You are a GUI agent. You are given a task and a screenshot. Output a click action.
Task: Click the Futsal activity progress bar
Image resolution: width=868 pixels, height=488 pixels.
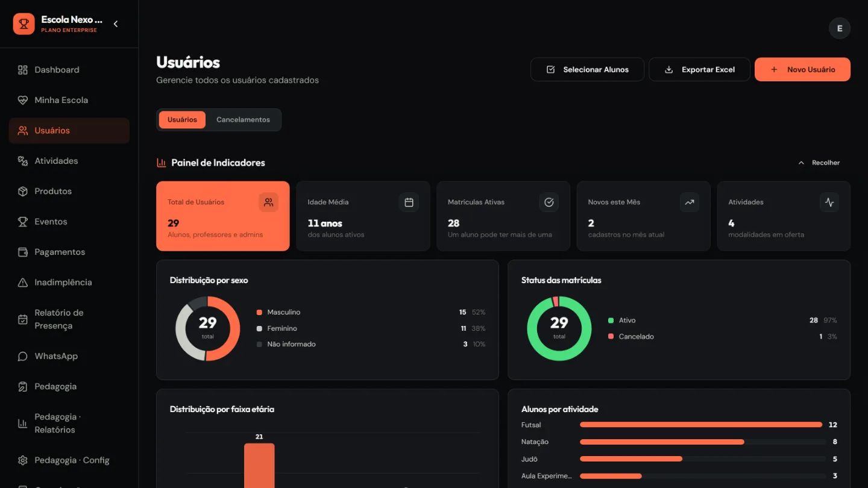[703, 425]
